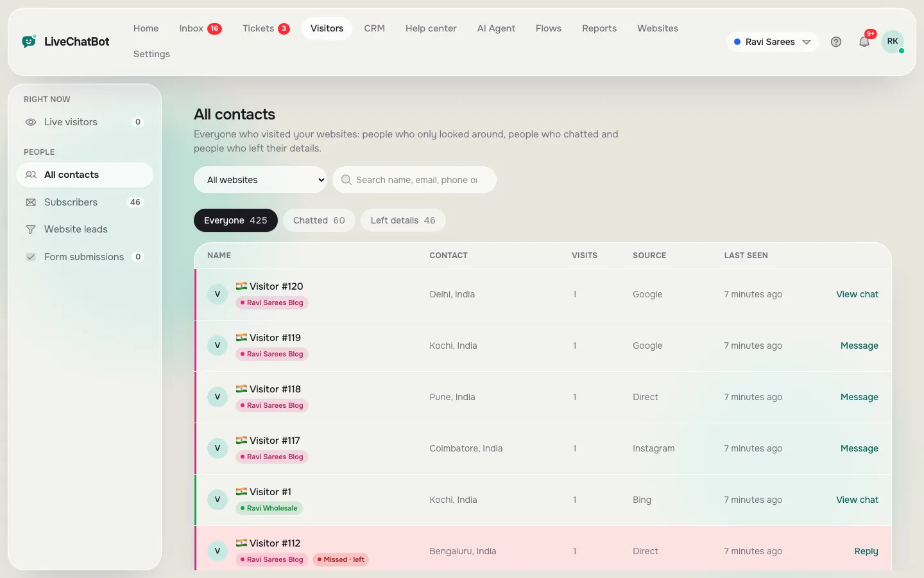Expand the Ravi Sarees workspace dropdown
924x578 pixels.
coord(773,42)
